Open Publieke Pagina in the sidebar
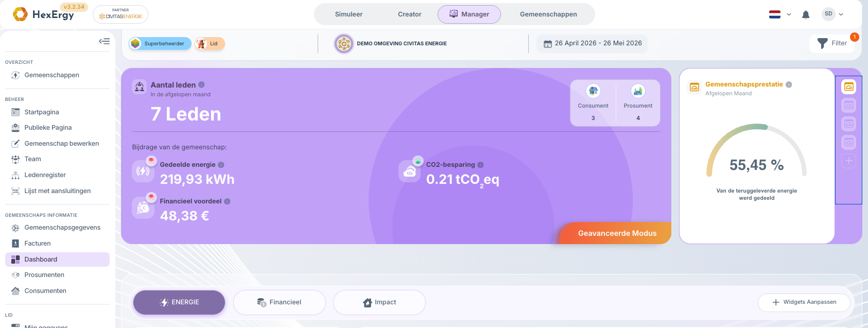 (57, 128)
